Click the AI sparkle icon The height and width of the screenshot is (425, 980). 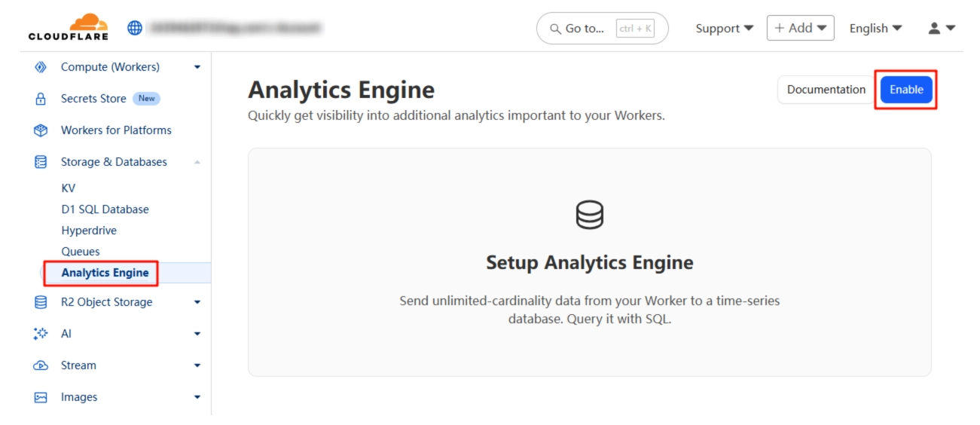coord(41,334)
